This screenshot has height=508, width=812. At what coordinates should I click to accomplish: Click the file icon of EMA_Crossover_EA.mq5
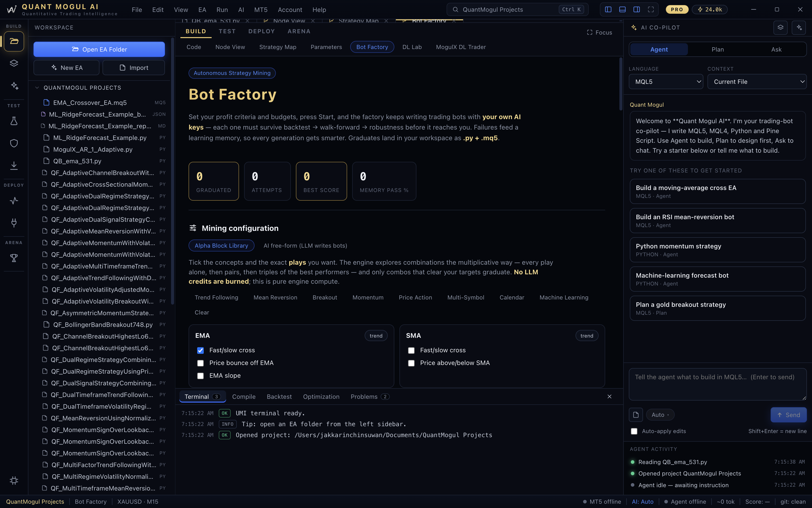(47, 102)
